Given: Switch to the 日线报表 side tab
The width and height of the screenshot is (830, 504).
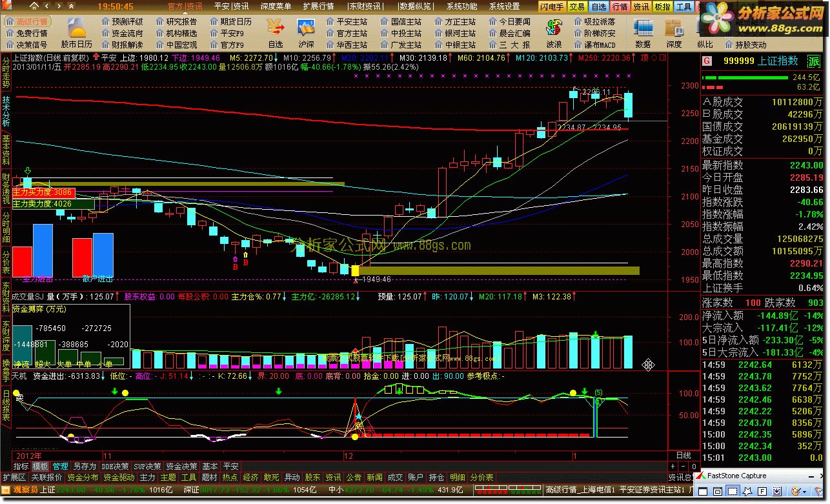Looking at the screenshot, I should (6, 406).
